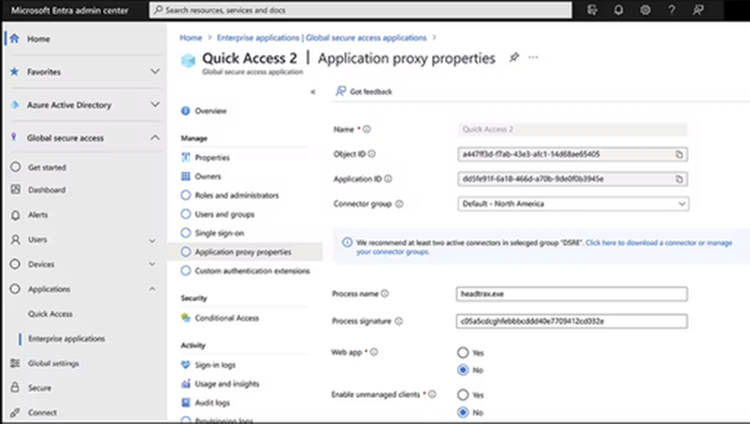The width and height of the screenshot is (750, 424).
Task: Click the Home icon in the sidebar
Action: click(x=14, y=39)
